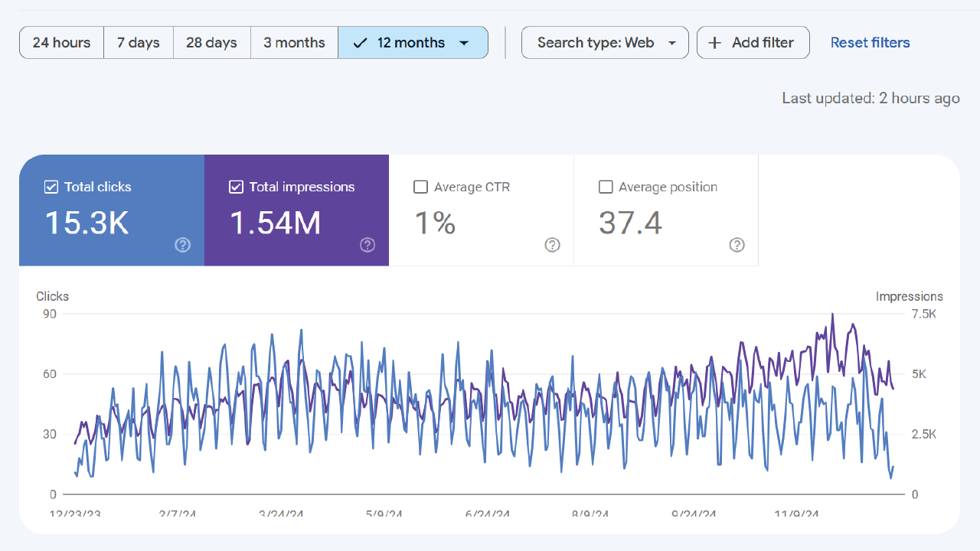The height and width of the screenshot is (551, 980).
Task: Click the 2.5K impressions axis tick
Action: click(x=924, y=434)
